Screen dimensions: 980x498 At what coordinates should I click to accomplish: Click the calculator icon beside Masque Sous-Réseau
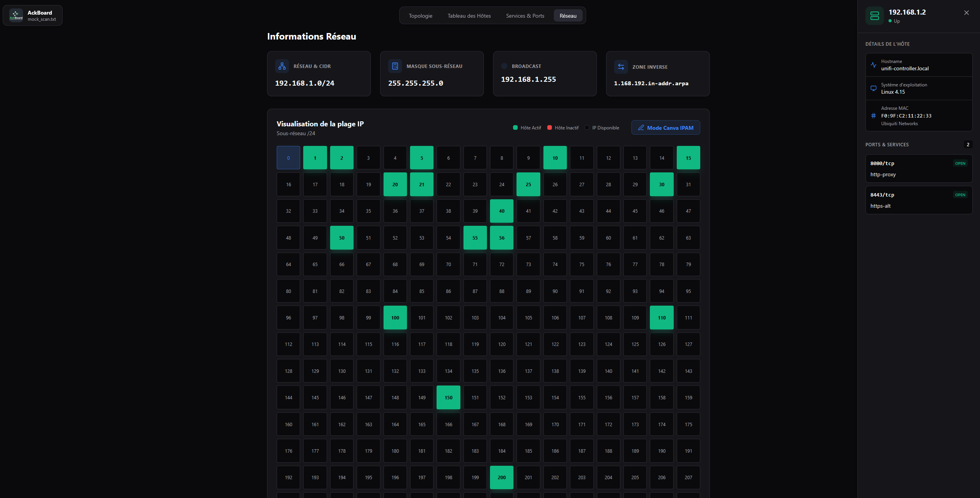coord(395,66)
